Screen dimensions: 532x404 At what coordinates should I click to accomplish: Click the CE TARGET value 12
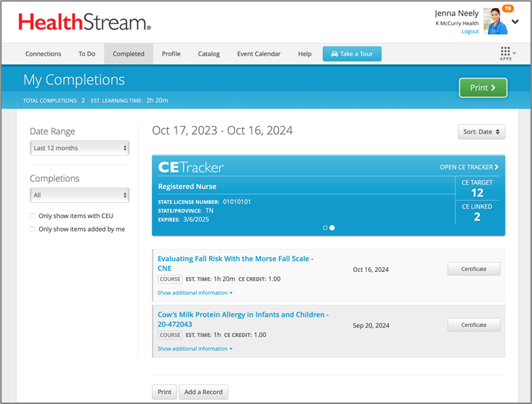(477, 193)
